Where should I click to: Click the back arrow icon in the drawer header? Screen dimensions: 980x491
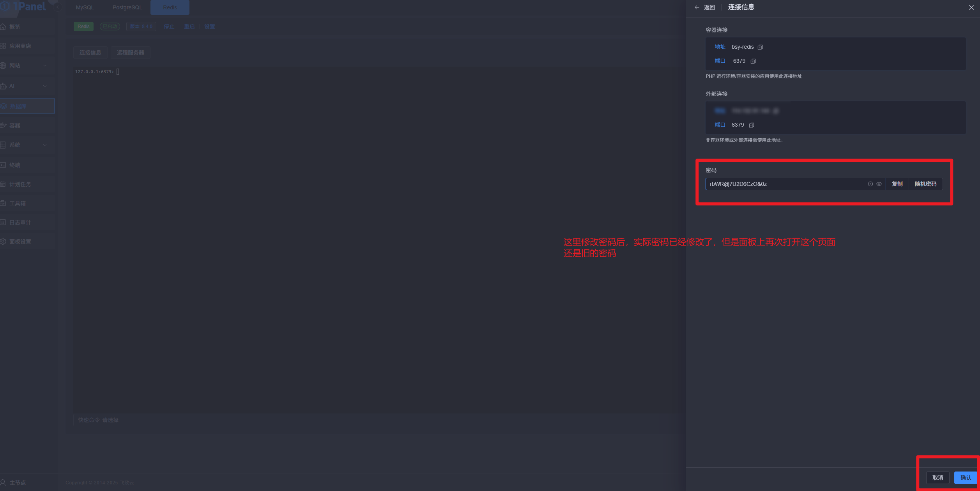pyautogui.click(x=697, y=7)
